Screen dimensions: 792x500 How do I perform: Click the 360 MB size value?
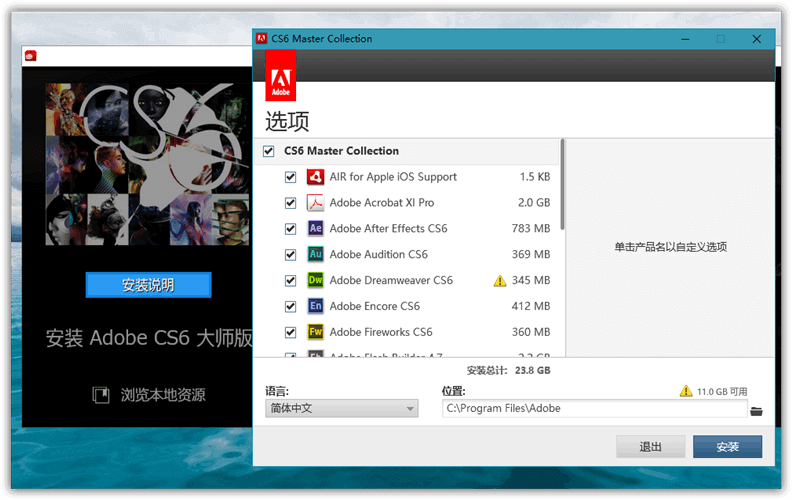pyautogui.click(x=531, y=332)
